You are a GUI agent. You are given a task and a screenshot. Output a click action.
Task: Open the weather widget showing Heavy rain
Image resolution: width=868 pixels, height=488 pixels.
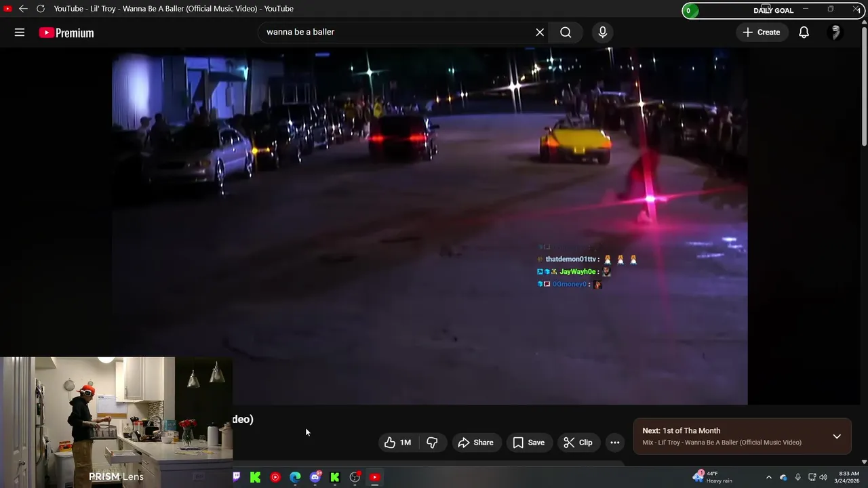click(713, 477)
